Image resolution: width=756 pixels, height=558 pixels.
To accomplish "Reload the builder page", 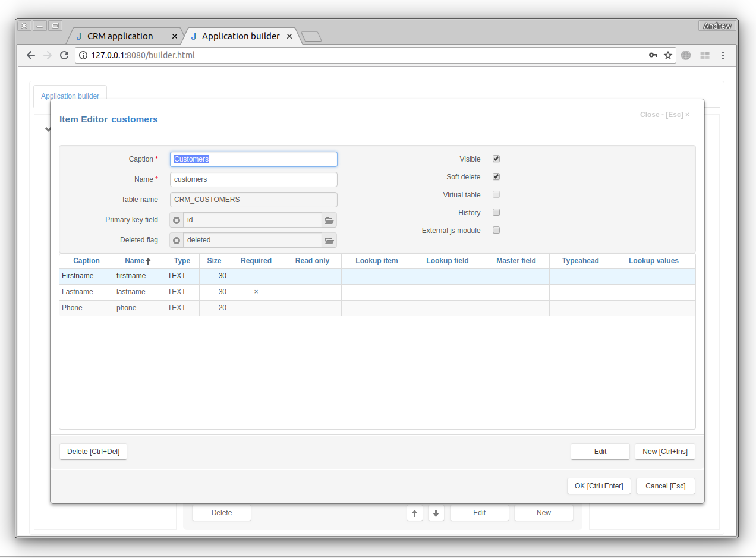I will point(64,55).
